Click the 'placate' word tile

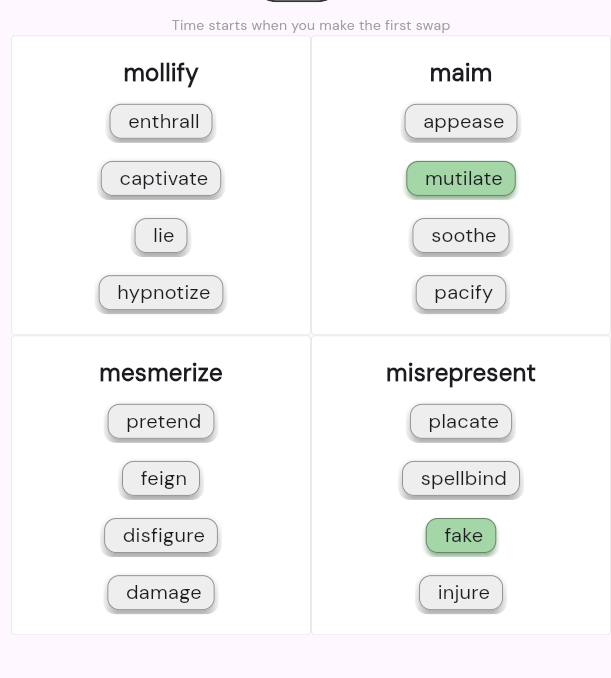coord(461,422)
